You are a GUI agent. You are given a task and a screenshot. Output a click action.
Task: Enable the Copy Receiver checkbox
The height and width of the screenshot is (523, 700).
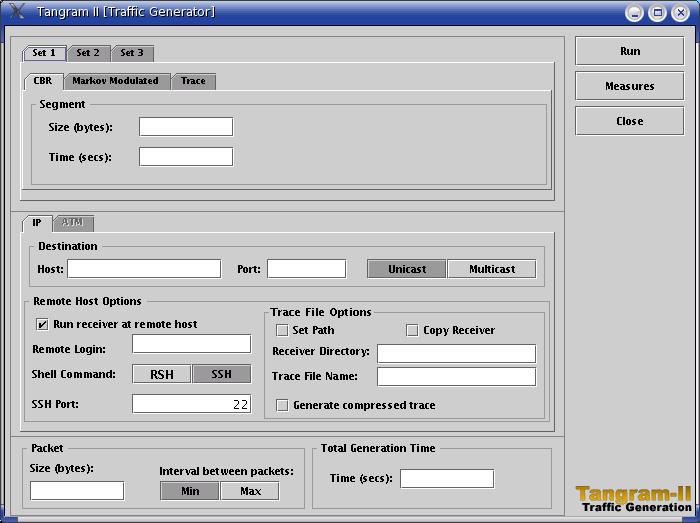click(412, 331)
